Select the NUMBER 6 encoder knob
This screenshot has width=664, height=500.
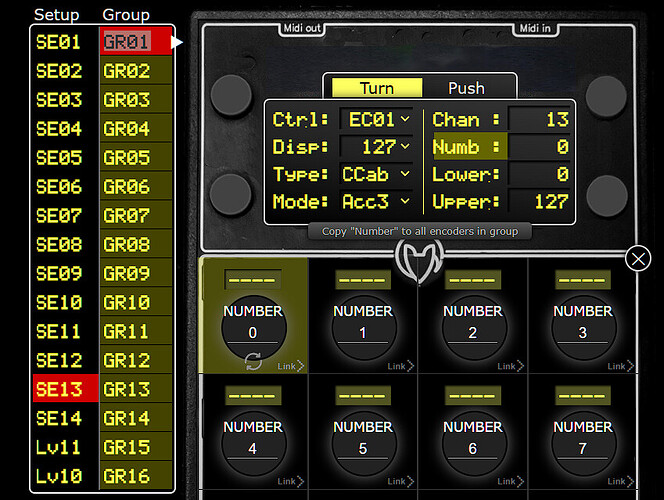tap(473, 443)
